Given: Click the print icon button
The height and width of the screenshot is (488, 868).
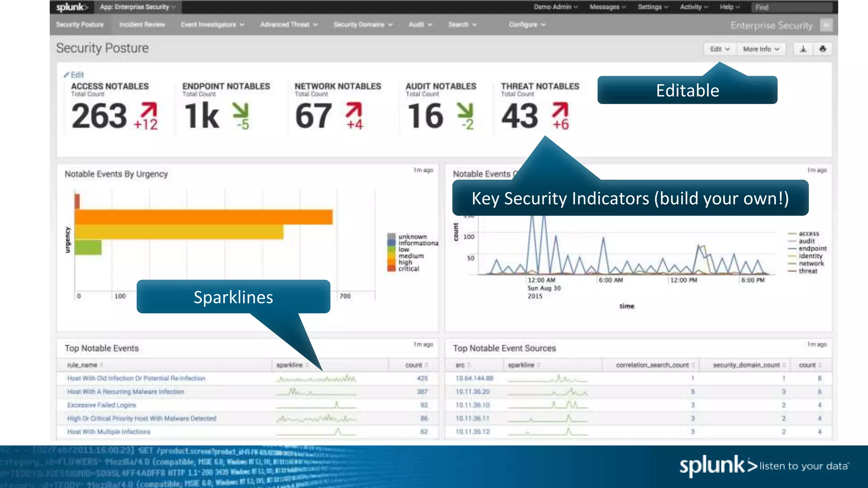Looking at the screenshot, I should (x=823, y=49).
